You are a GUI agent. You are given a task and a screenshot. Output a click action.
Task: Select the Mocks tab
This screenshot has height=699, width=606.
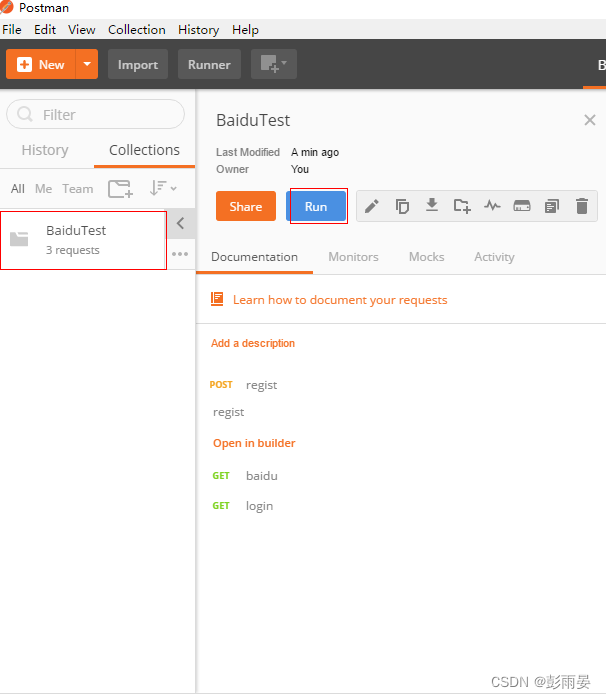427,257
